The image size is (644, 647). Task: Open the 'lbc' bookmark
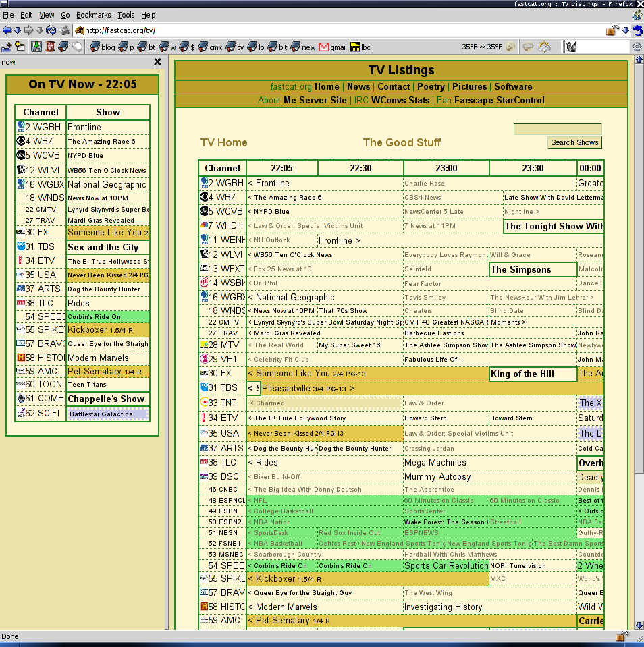[x=360, y=47]
